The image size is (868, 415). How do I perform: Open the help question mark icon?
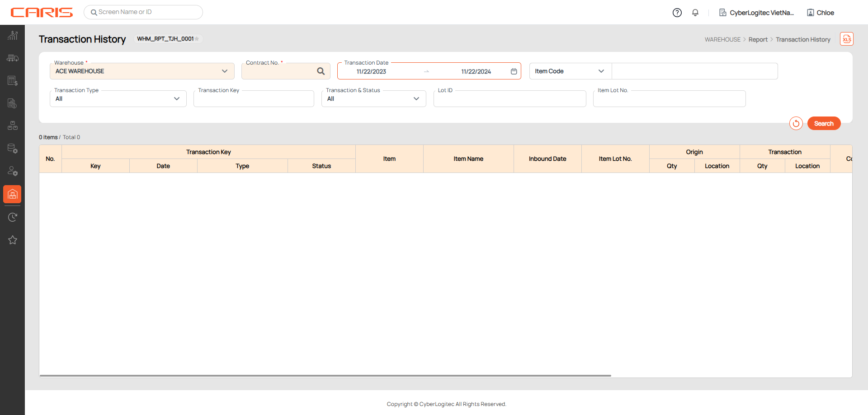point(677,13)
